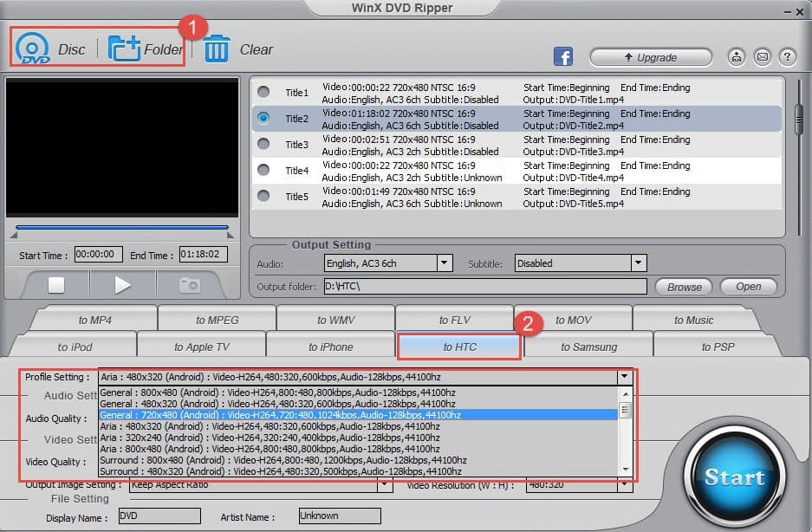Select the to HTC tab

click(x=459, y=347)
